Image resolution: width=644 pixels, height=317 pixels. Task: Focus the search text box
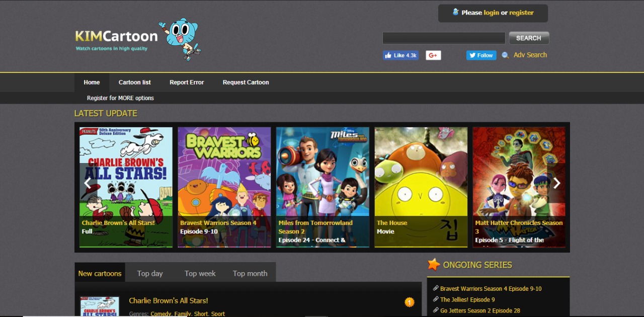(x=444, y=38)
